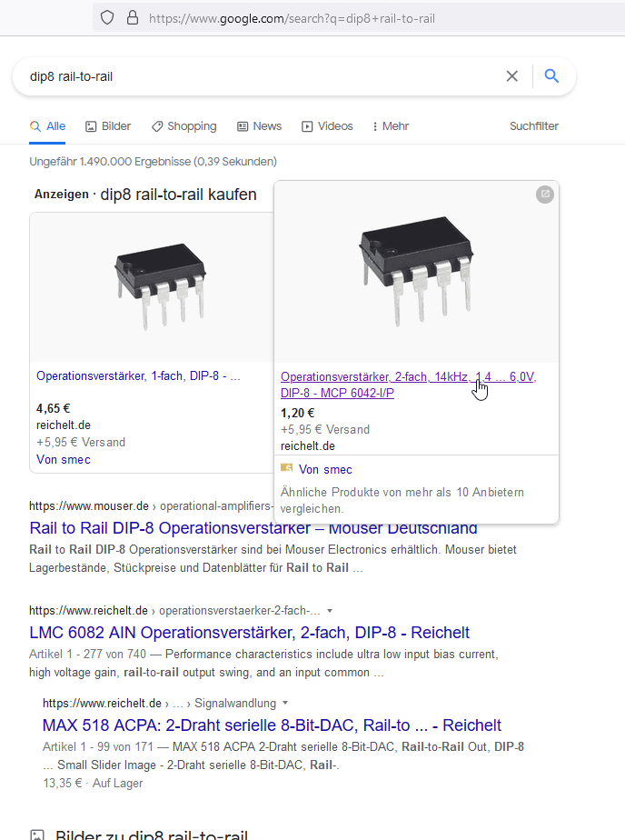
Task: Open Mouser Rail to Rail DIP-8 result
Action: [253, 528]
